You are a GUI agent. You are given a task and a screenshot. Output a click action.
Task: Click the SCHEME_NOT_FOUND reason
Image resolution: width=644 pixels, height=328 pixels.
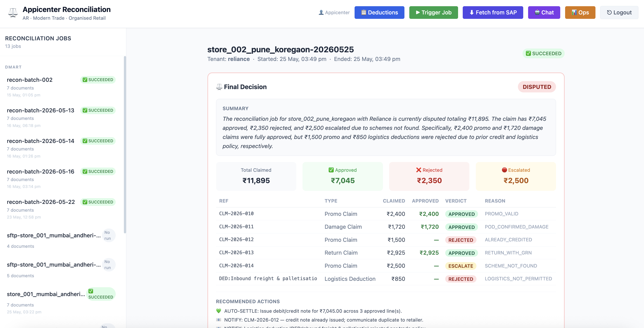pyautogui.click(x=511, y=266)
